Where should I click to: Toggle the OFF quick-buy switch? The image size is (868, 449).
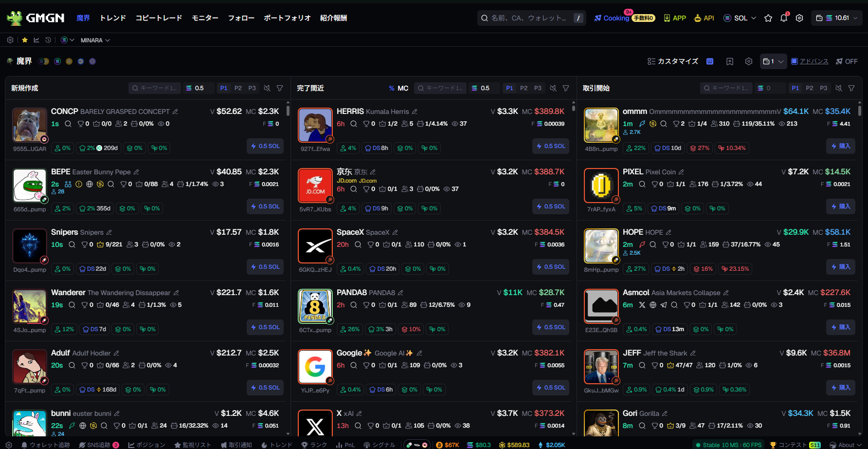pyautogui.click(x=847, y=61)
